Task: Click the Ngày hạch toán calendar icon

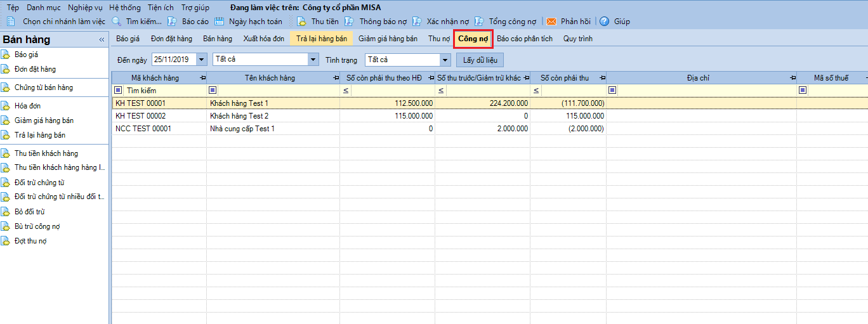Action: pyautogui.click(x=220, y=22)
